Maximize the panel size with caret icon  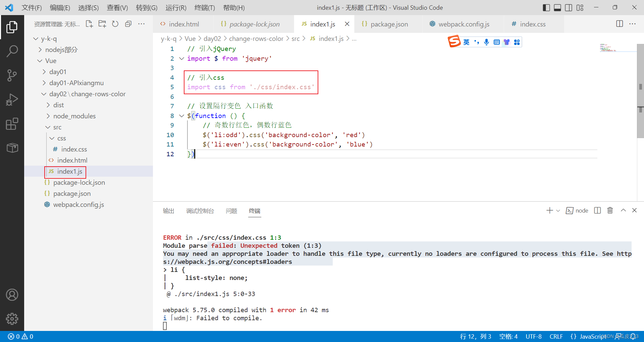pos(623,211)
